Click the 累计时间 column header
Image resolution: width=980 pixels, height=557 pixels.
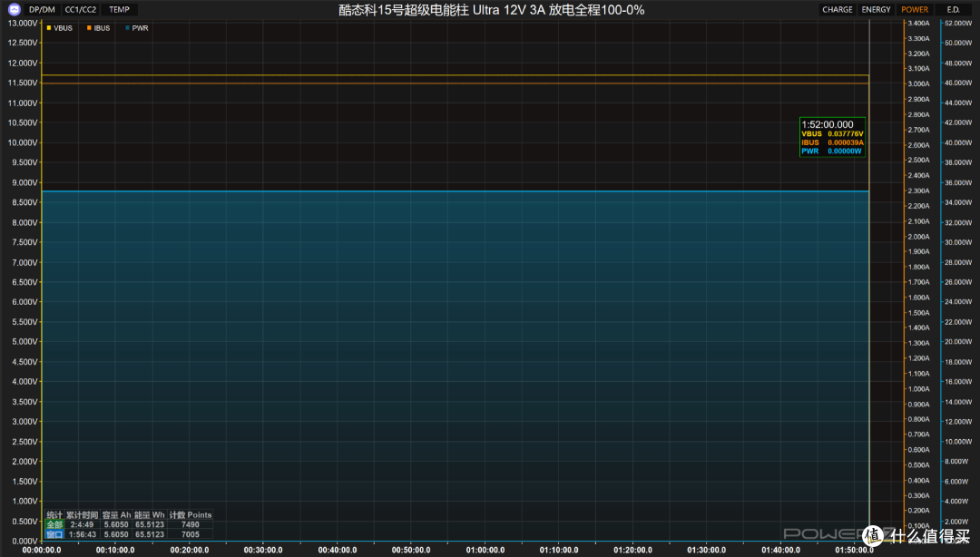point(83,515)
